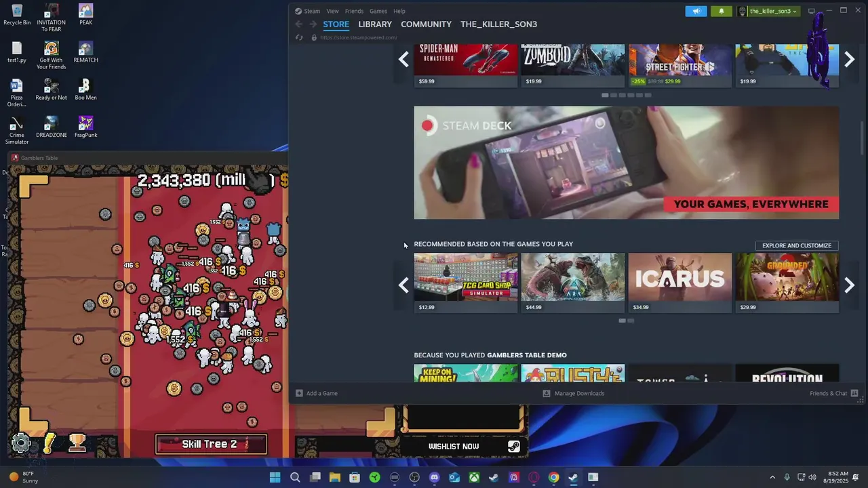Image resolution: width=868 pixels, height=488 pixels.
Task: Open Golf With Your Friends shortcut
Action: point(51,56)
